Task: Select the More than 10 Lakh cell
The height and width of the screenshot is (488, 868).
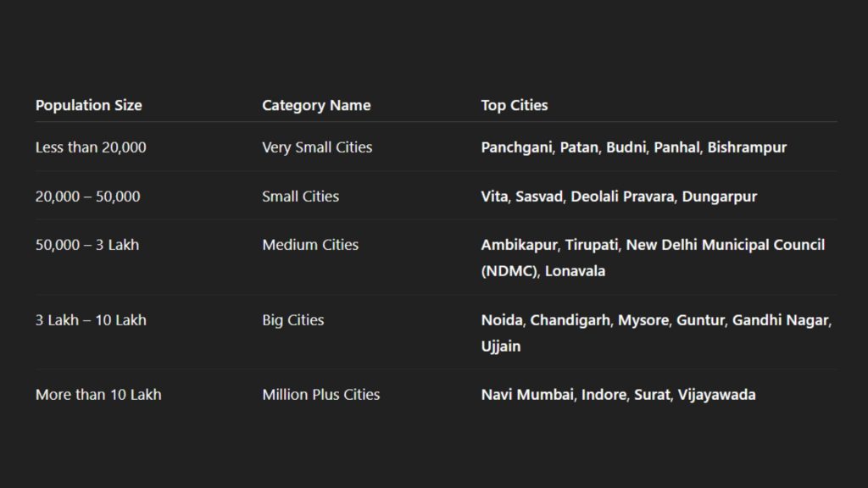Action: pos(98,395)
